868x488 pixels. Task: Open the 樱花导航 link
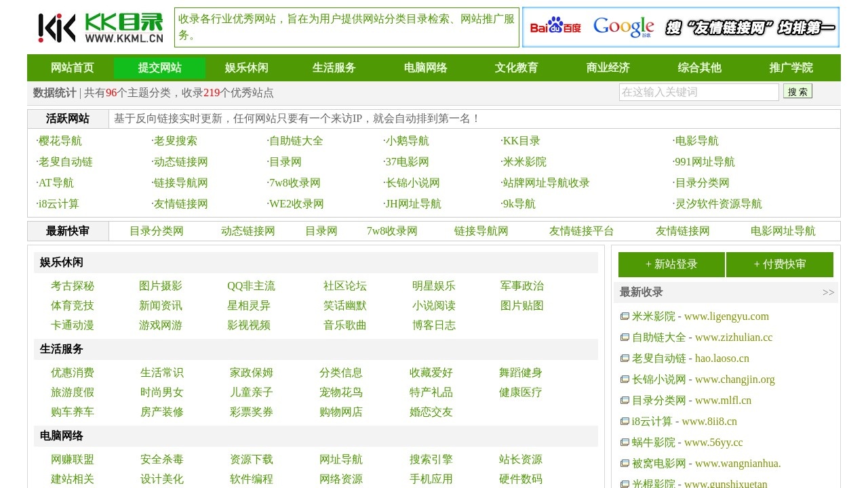tap(60, 141)
